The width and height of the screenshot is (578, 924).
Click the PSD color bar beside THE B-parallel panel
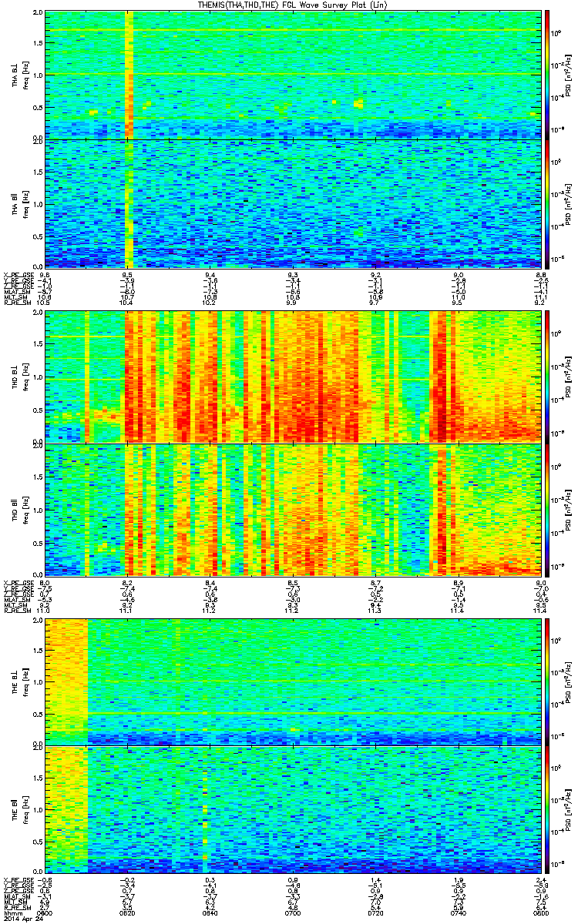(x=548, y=809)
